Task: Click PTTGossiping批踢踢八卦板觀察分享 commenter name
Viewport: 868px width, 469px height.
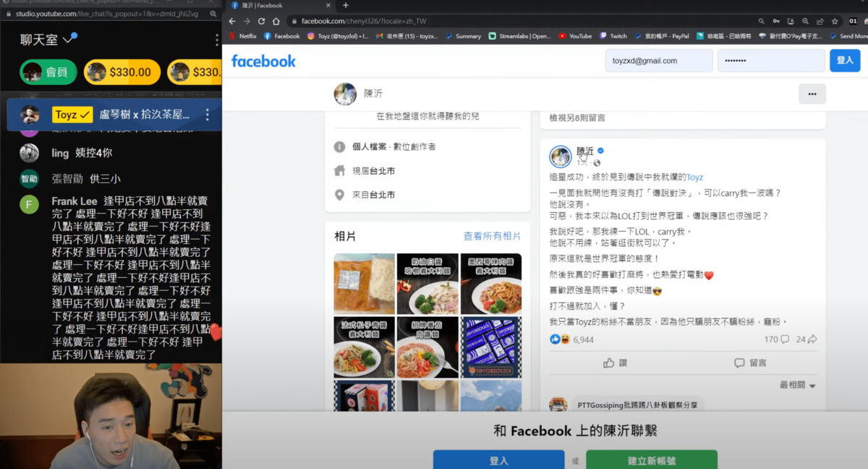Action: (x=638, y=405)
